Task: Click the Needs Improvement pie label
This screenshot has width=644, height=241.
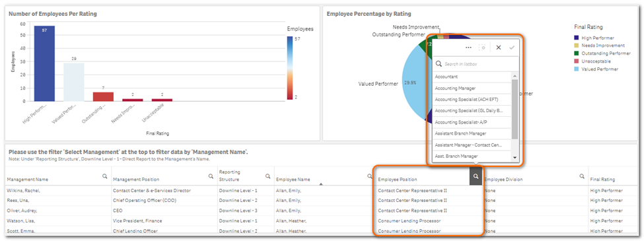Action: 415,27
